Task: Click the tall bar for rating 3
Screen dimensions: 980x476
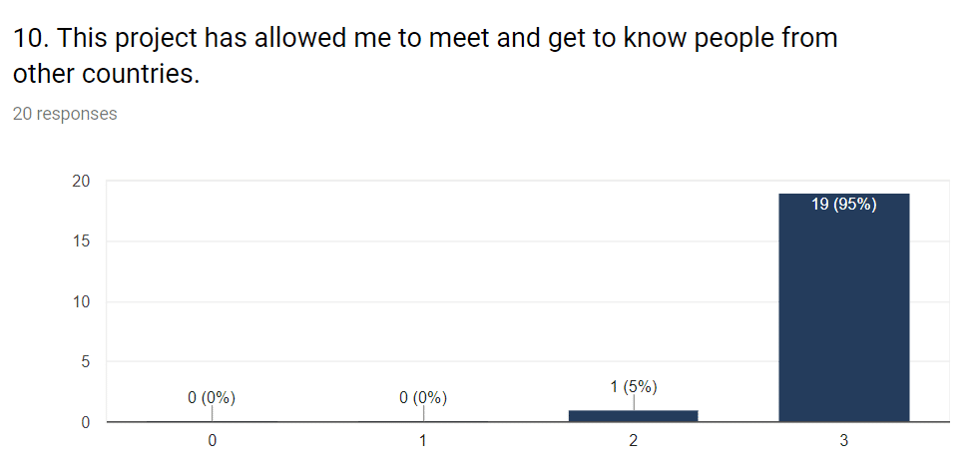Action: (x=843, y=307)
